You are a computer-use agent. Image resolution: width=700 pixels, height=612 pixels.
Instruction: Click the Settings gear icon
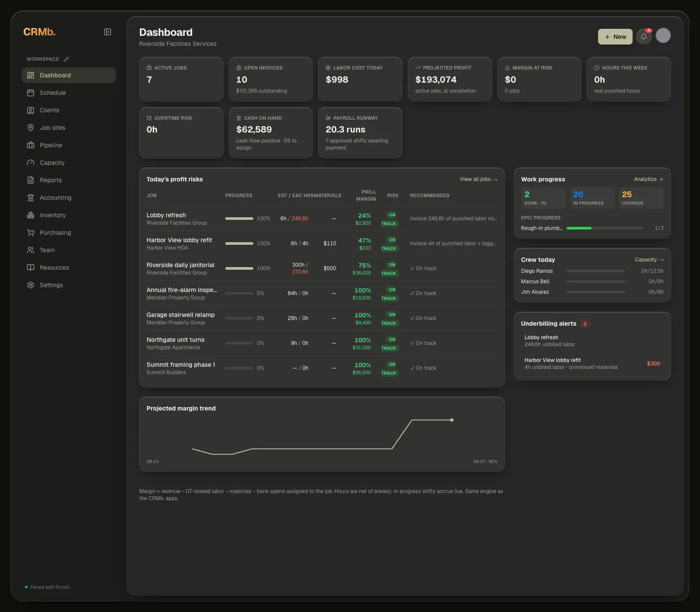pos(31,285)
